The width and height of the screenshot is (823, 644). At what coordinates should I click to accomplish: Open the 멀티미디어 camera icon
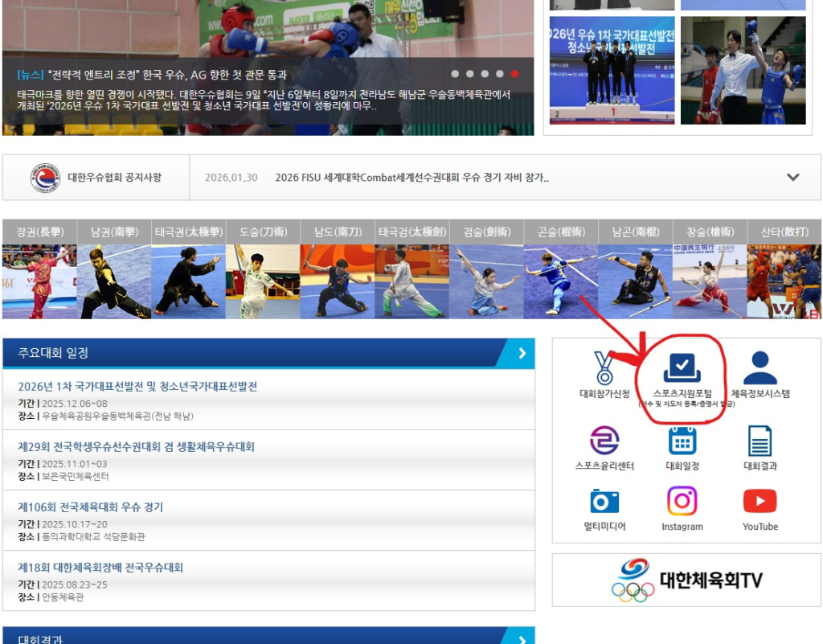click(x=604, y=501)
